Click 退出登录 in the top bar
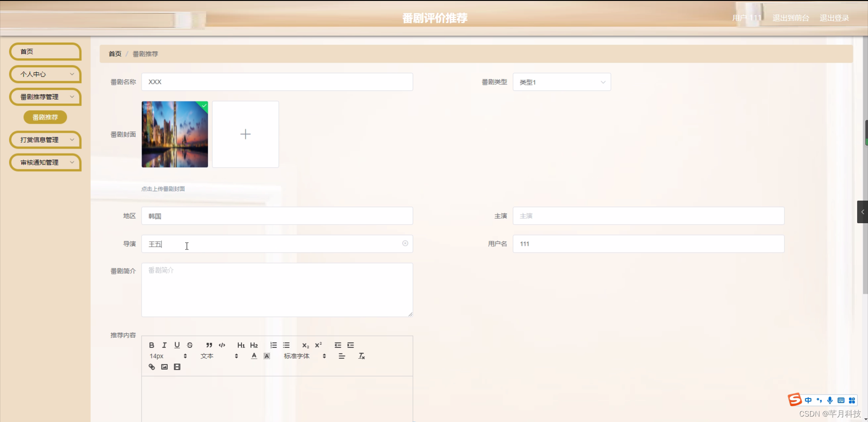This screenshot has height=422, width=868. tap(834, 18)
